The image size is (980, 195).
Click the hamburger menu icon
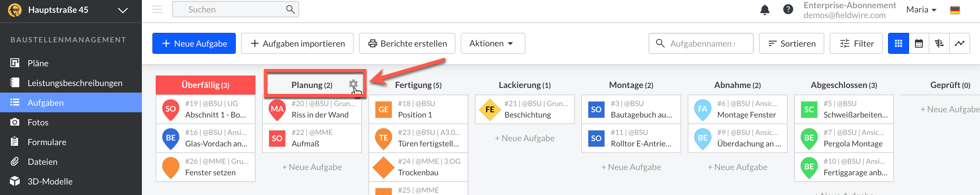pyautogui.click(x=157, y=10)
